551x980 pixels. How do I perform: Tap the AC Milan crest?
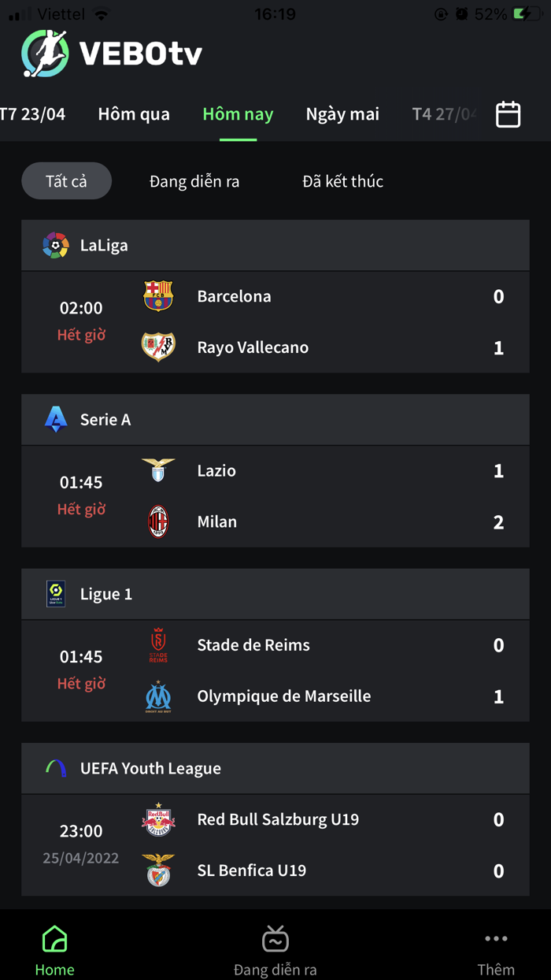158,522
